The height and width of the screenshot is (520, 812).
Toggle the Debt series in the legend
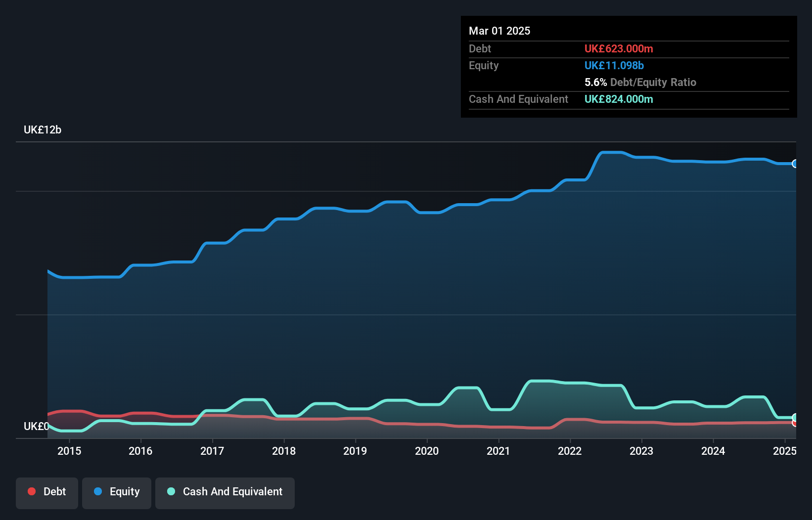(47, 492)
